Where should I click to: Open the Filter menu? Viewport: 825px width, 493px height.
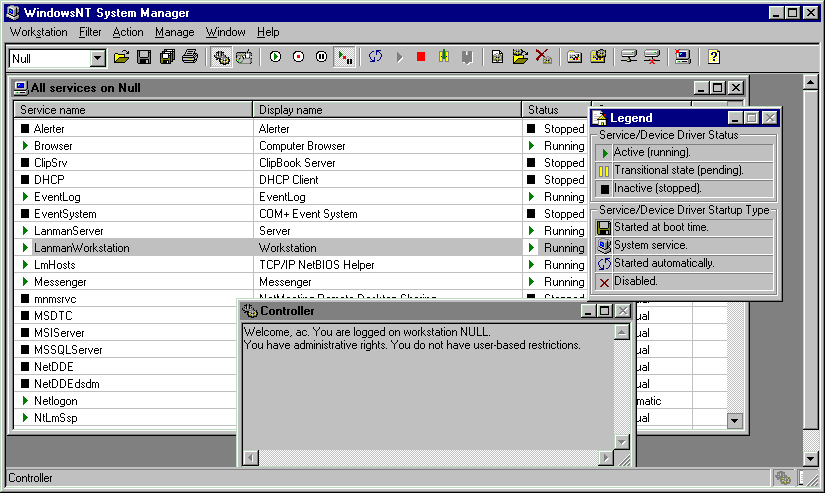[x=90, y=32]
